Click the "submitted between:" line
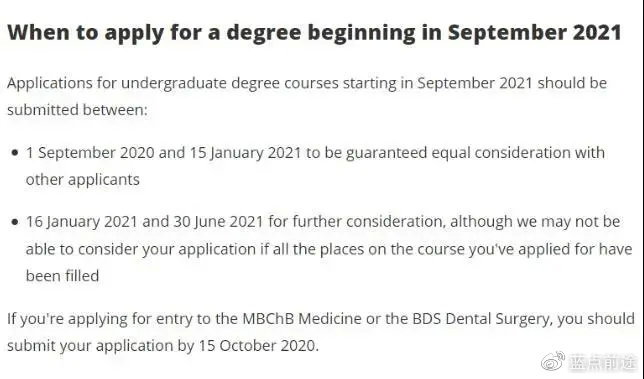644x379 pixels. pos(77,110)
